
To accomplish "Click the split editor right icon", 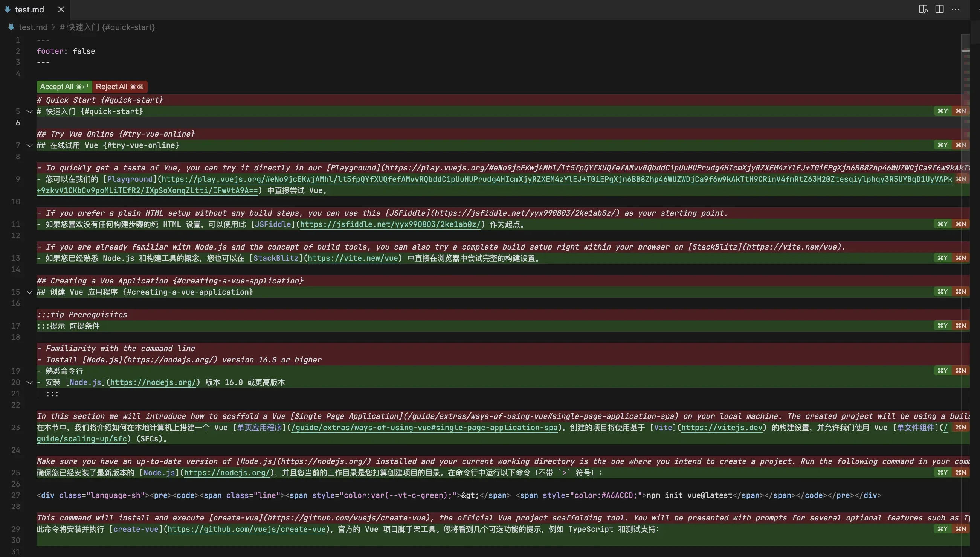I will click(939, 9).
